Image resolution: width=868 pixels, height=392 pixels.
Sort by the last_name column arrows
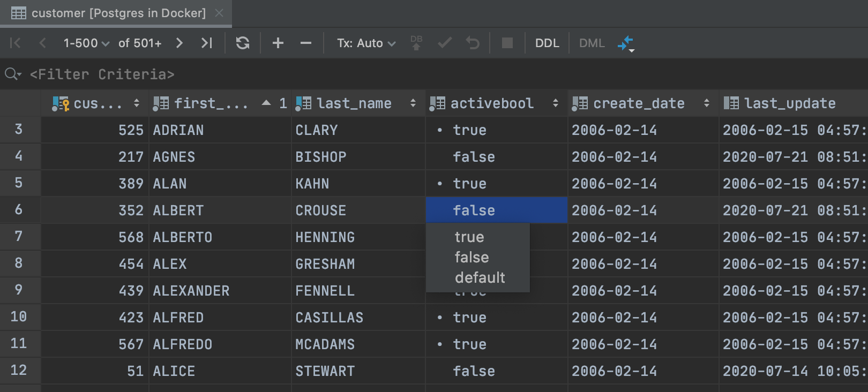(413, 103)
